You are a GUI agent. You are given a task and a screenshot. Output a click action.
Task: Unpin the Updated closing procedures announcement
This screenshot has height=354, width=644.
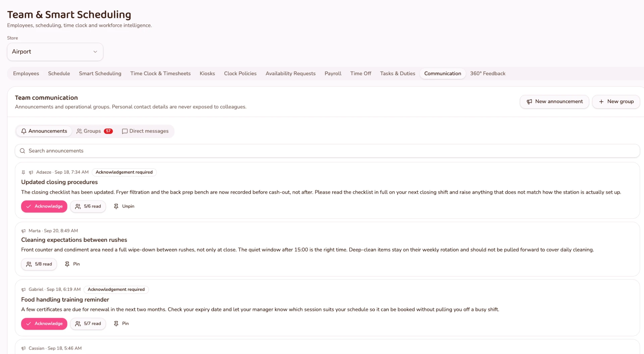pos(124,207)
